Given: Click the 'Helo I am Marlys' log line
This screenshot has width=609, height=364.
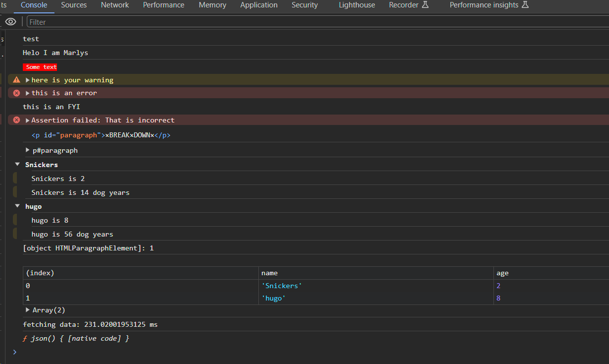Looking at the screenshot, I should pyautogui.click(x=56, y=53).
